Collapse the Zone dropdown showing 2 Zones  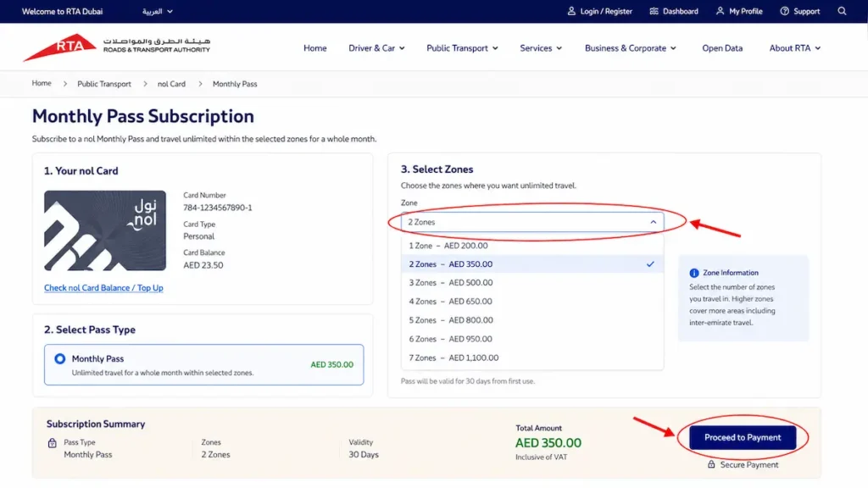(x=532, y=222)
